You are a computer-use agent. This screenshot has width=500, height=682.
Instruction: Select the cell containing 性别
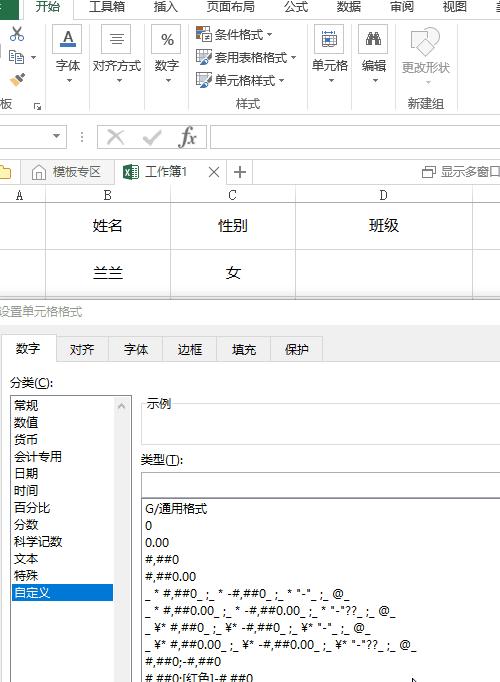point(233,226)
